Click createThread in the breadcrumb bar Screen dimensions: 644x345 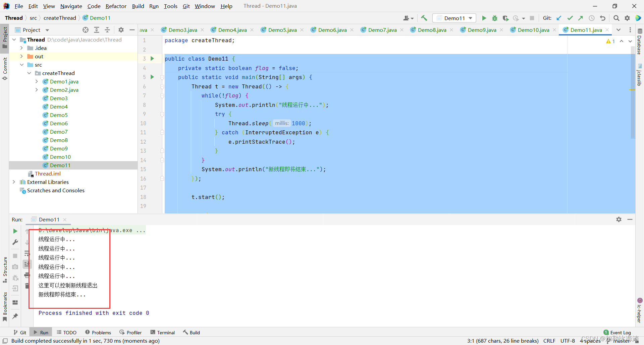click(x=60, y=18)
